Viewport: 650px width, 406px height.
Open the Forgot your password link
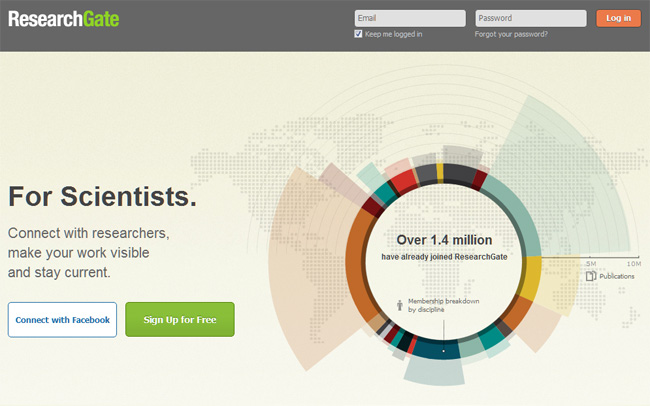[511, 34]
